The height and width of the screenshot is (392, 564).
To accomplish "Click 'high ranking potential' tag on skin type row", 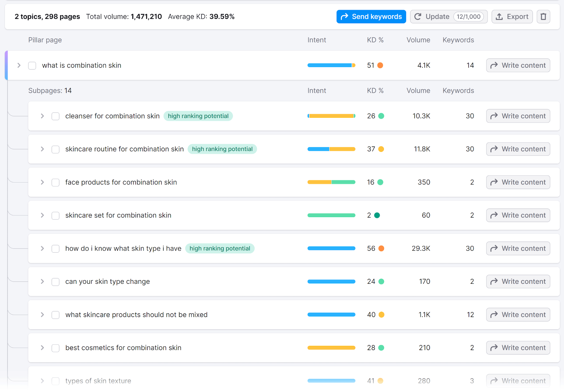I will 220,249.
